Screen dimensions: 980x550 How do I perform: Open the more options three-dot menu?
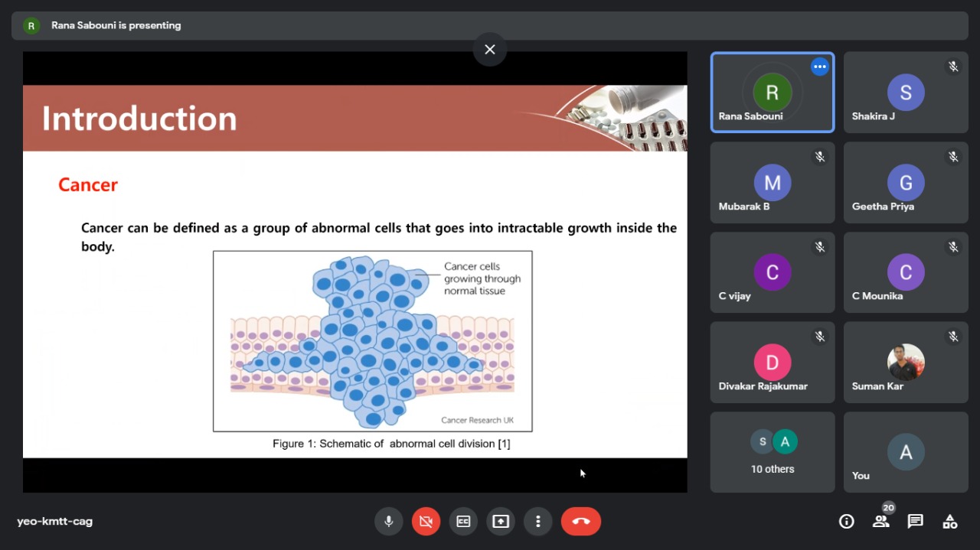click(538, 522)
